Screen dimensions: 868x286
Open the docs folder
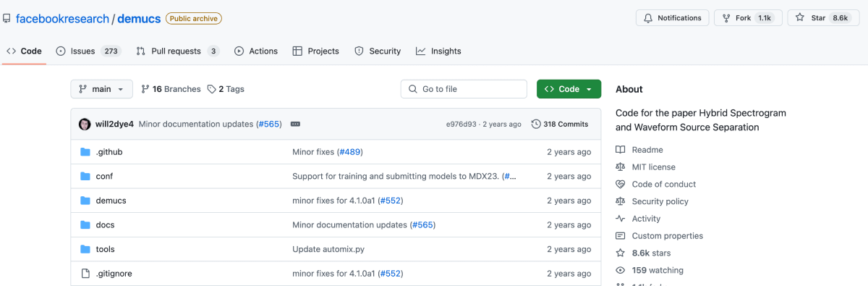(105, 224)
